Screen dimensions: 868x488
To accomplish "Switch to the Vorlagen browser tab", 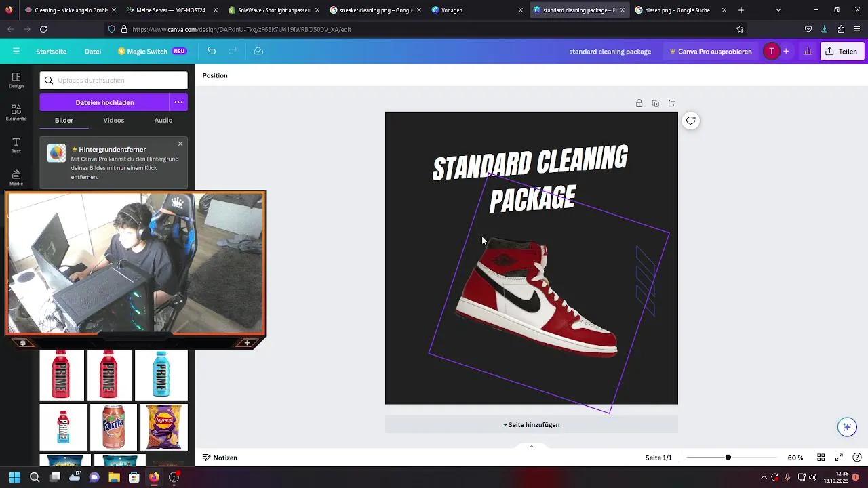I will tap(475, 10).
